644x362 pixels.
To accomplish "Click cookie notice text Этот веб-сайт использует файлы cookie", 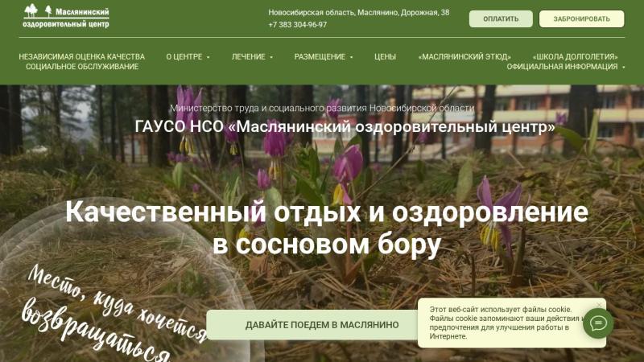I will click(501, 310).
